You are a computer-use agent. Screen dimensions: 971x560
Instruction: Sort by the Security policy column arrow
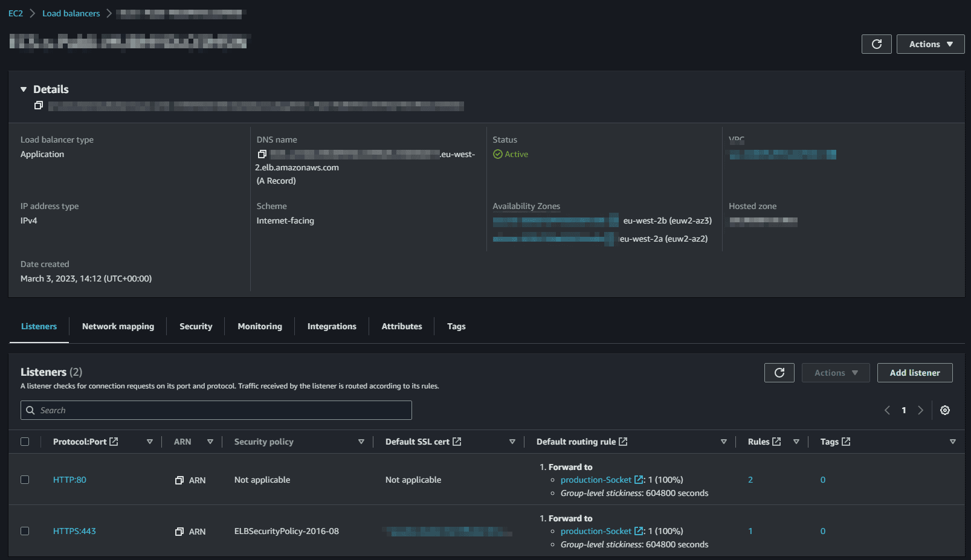361,442
